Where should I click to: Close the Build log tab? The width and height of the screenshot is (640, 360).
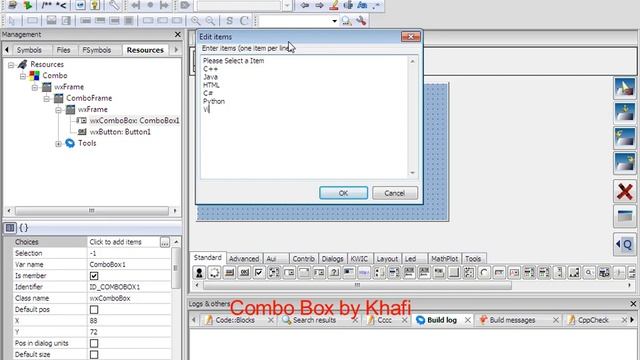point(468,320)
